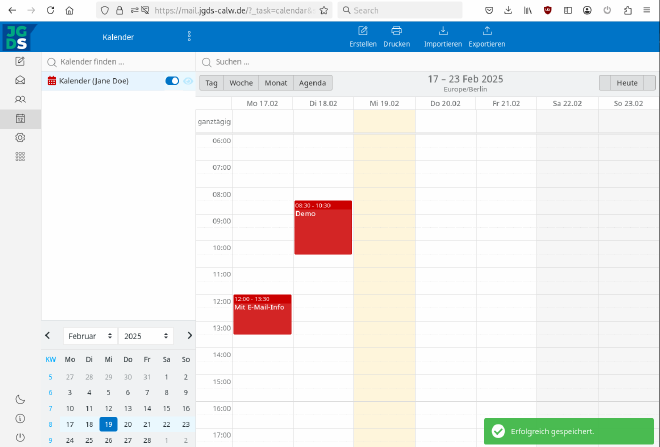Open the browser hamburger menu

[647, 10]
